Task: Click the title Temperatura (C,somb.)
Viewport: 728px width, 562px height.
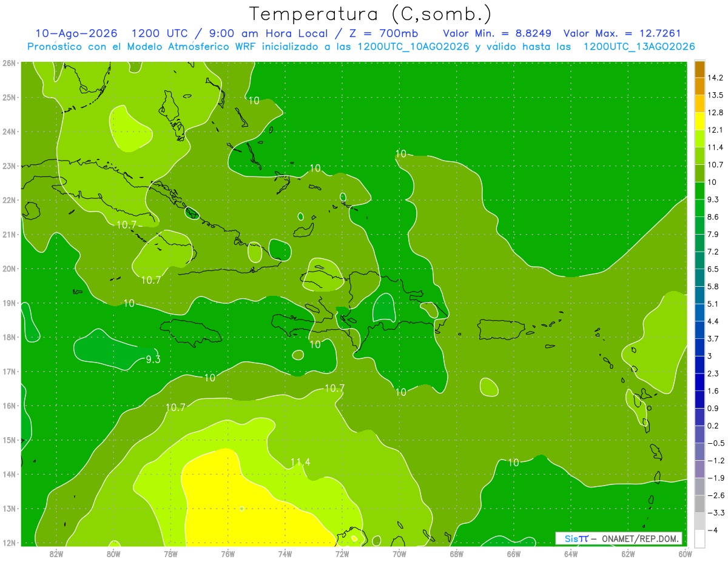Action: coord(370,14)
